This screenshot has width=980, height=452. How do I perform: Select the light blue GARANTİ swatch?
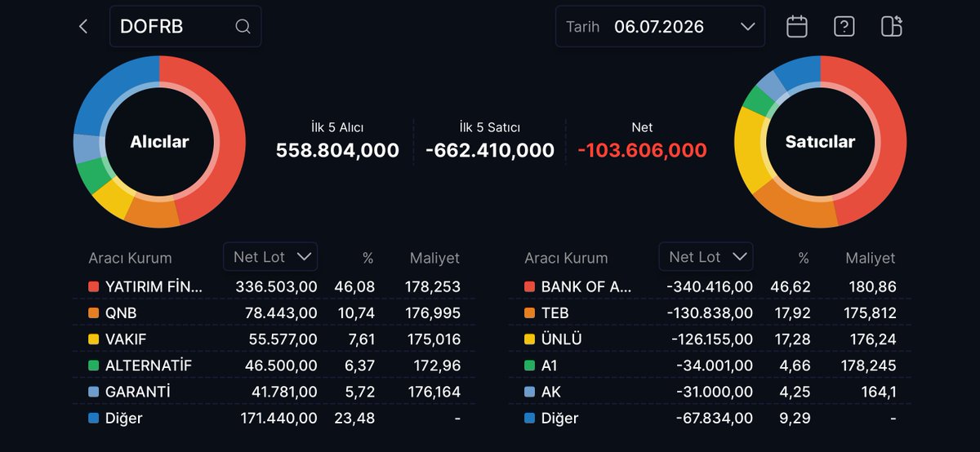click(x=93, y=392)
